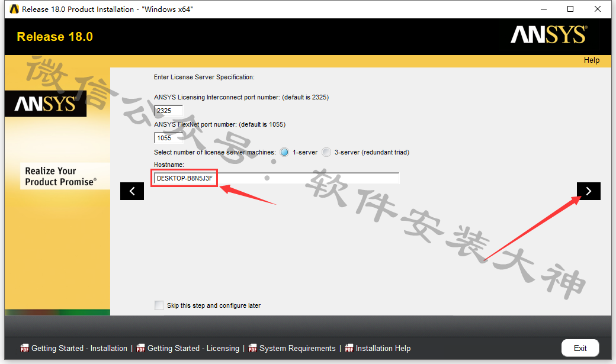Open the Help menu

tap(591, 60)
